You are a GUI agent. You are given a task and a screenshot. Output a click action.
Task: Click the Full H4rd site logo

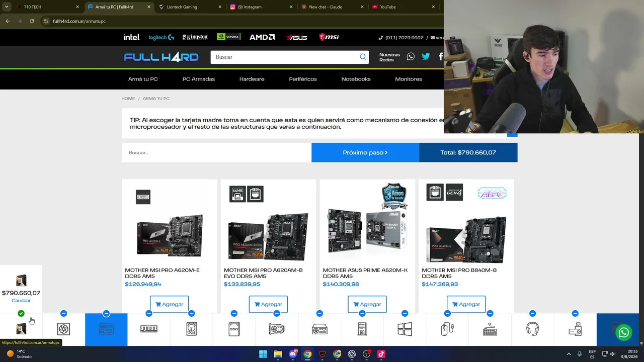coord(161,57)
